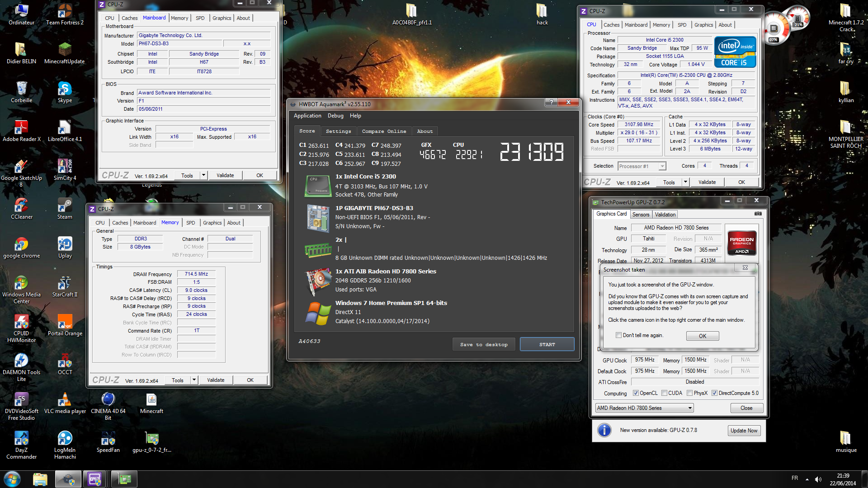Open google chrome desktop icon
The image size is (868, 488).
point(21,248)
